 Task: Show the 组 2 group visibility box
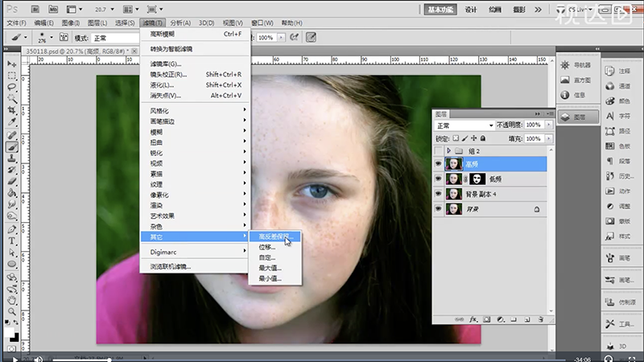[x=438, y=150]
